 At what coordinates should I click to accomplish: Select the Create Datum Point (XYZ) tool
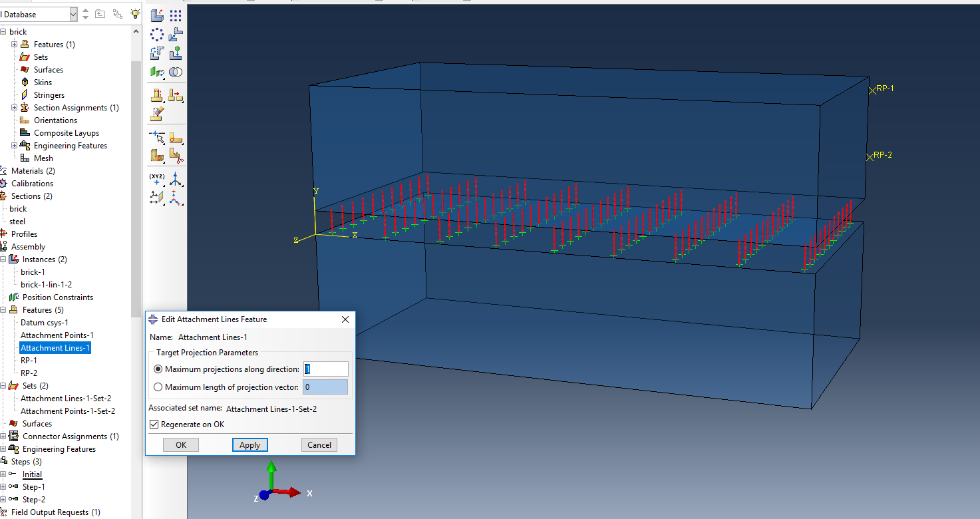point(158,179)
